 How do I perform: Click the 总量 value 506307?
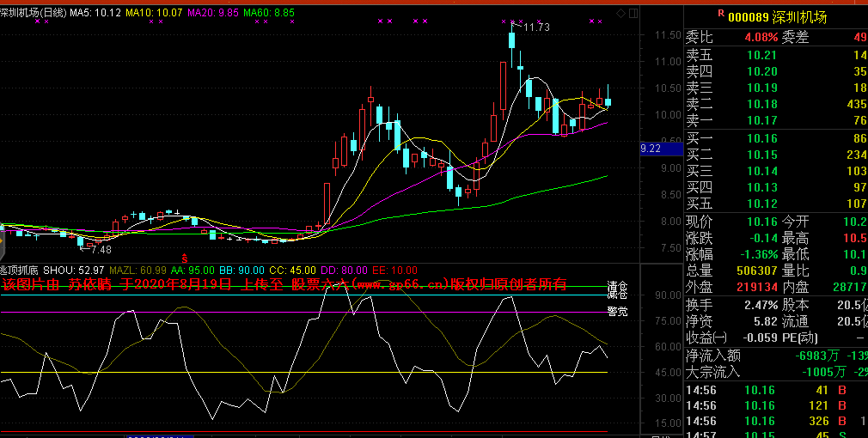[x=755, y=271]
